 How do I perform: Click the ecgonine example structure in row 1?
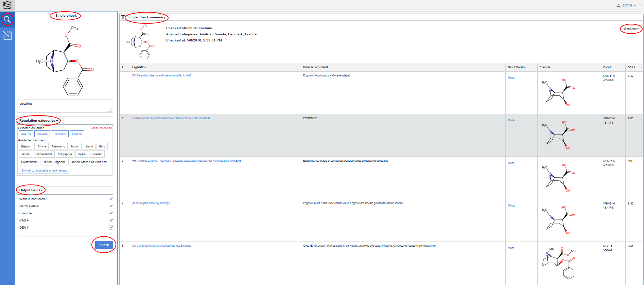click(x=558, y=92)
